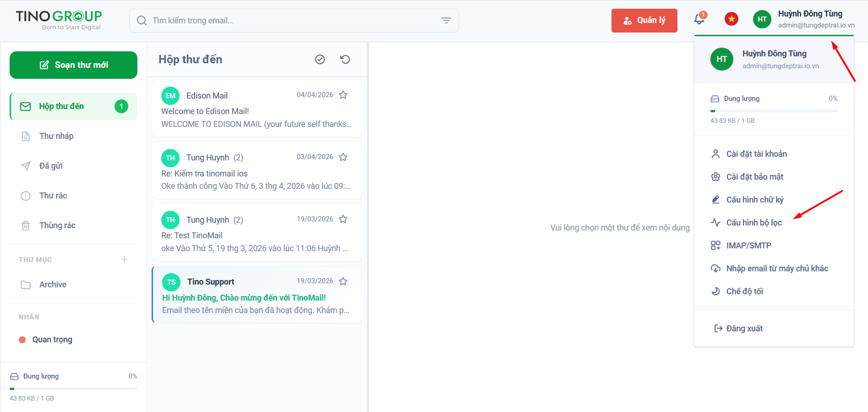The height and width of the screenshot is (412, 868).
Task: Star the Tino Support message
Action: 343,281
